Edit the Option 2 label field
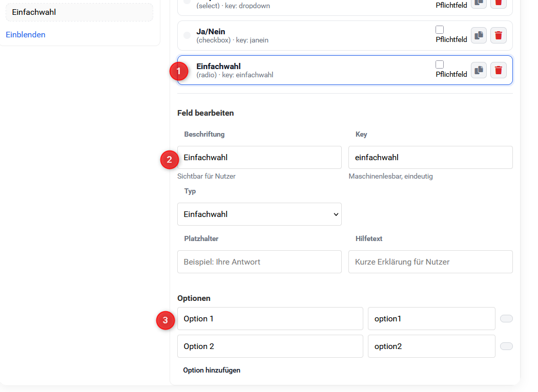This screenshot has width=538, height=392. pos(270,346)
